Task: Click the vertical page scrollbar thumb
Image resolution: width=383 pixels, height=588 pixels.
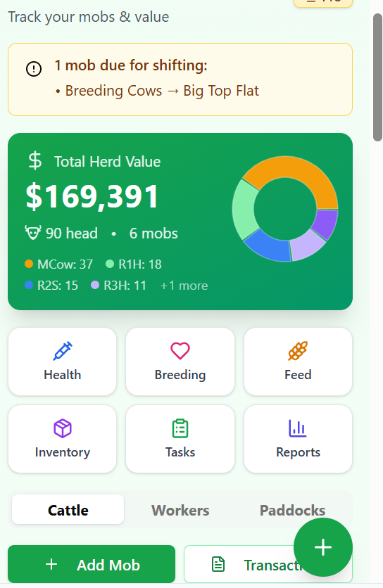Action: [377, 77]
